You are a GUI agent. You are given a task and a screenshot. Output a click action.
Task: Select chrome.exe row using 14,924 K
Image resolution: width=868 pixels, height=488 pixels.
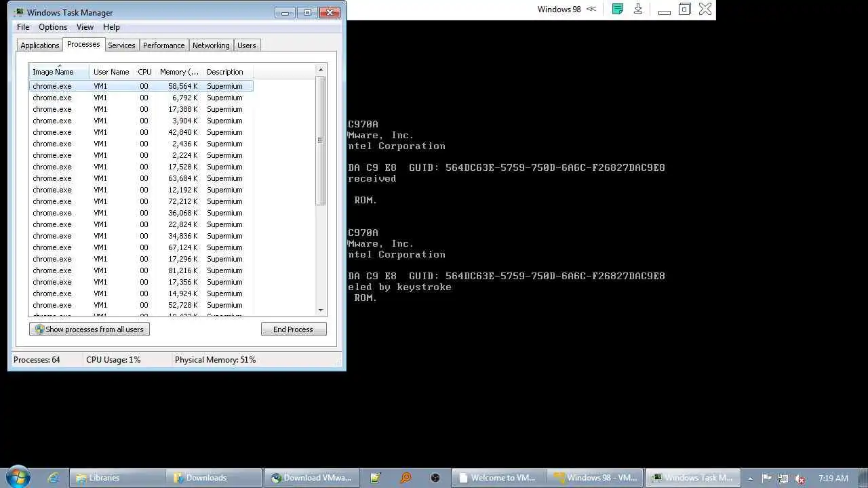pos(141,293)
